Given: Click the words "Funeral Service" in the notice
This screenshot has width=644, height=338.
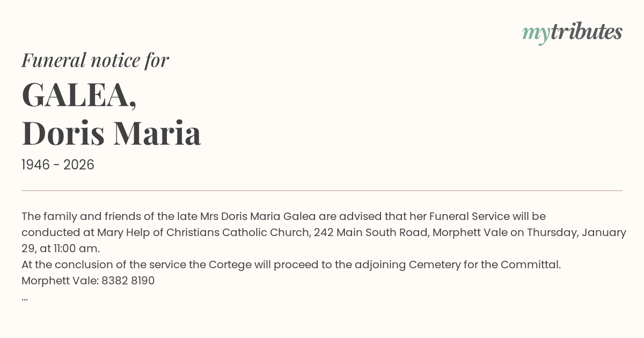Looking at the screenshot, I should click(469, 217).
